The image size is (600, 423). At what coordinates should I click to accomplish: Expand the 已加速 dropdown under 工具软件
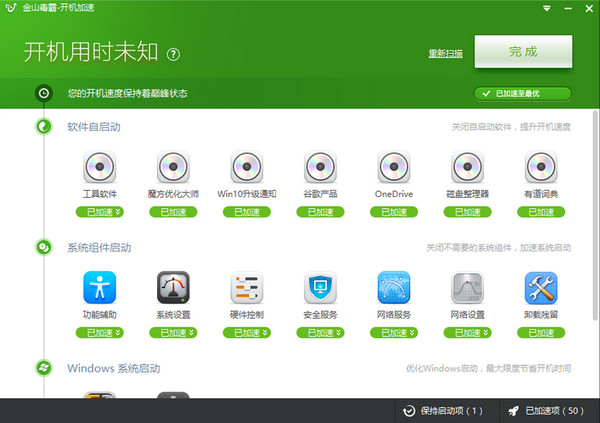(x=99, y=212)
